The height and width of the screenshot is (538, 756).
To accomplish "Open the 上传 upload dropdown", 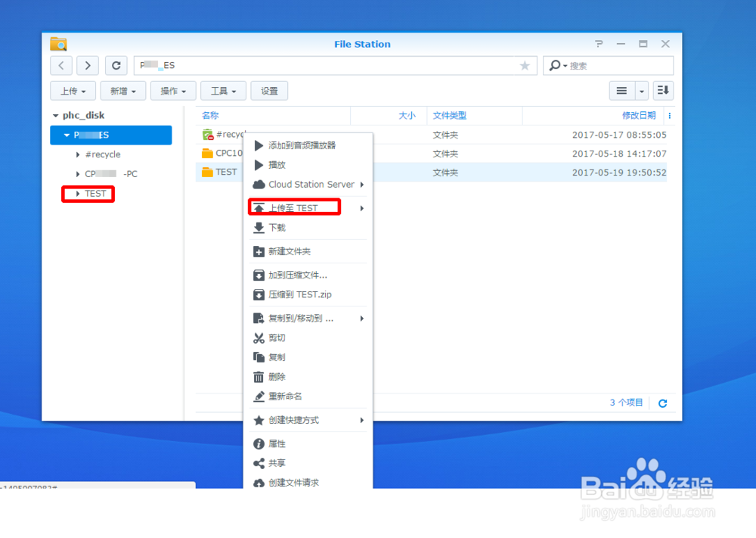I will 73,91.
